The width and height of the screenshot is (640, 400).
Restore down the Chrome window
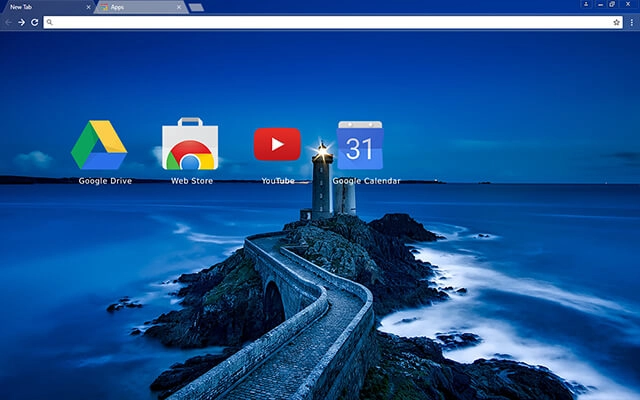pos(612,4)
